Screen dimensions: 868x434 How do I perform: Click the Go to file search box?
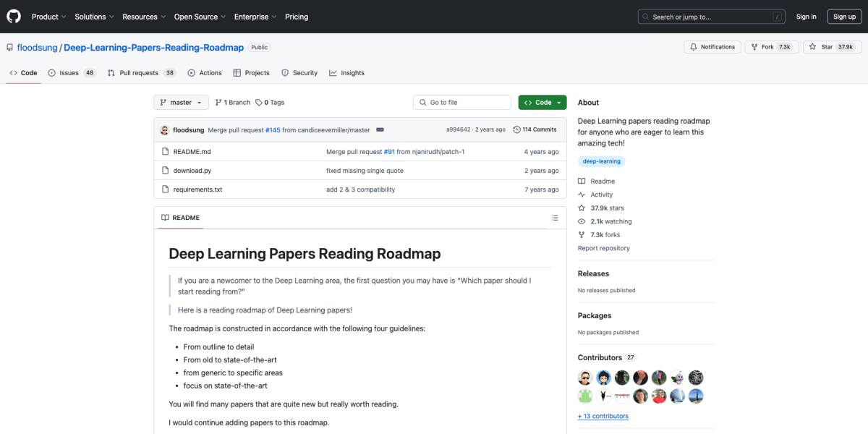tap(461, 102)
